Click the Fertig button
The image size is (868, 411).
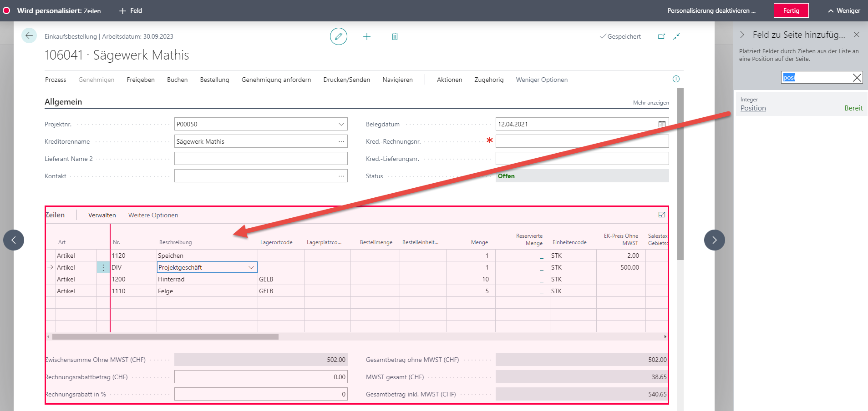[x=791, y=10]
